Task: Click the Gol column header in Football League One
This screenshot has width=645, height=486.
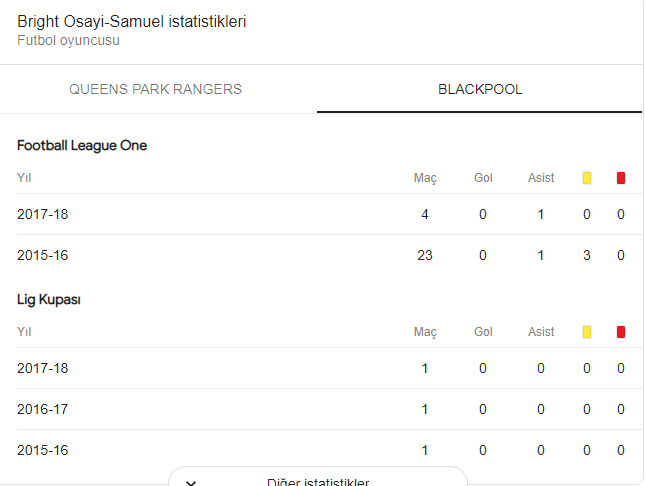Action: (483, 178)
